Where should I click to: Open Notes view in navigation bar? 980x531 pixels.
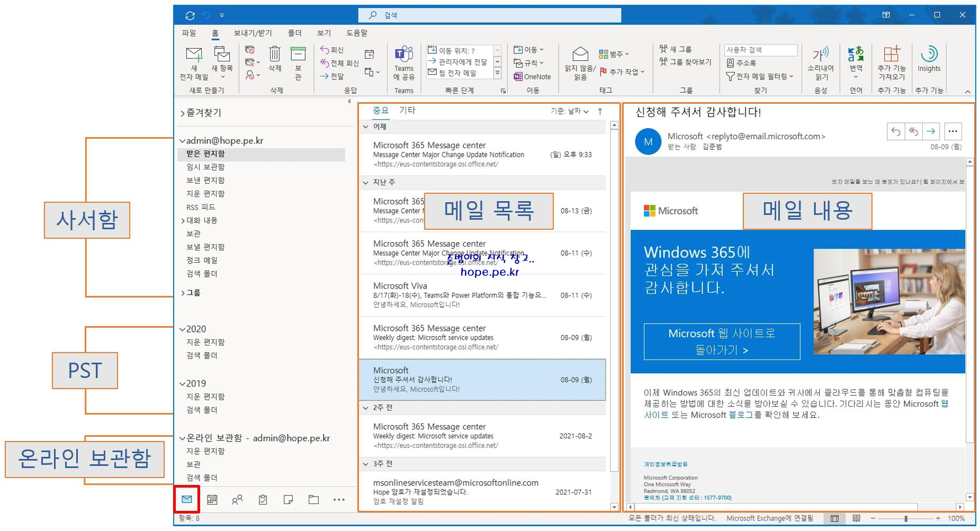tap(288, 499)
